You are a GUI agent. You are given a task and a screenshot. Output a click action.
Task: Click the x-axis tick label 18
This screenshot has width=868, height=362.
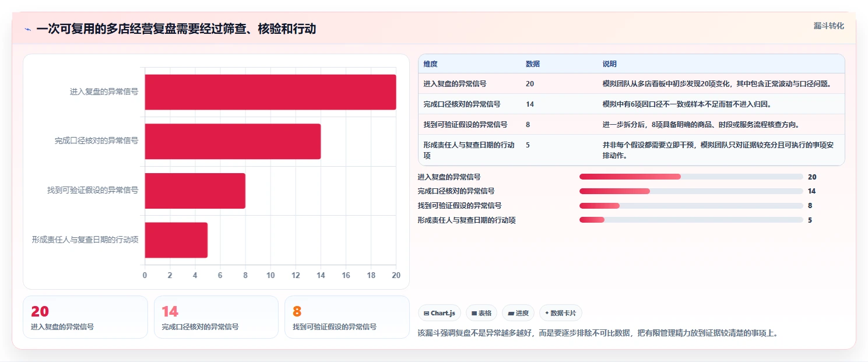pos(371,275)
